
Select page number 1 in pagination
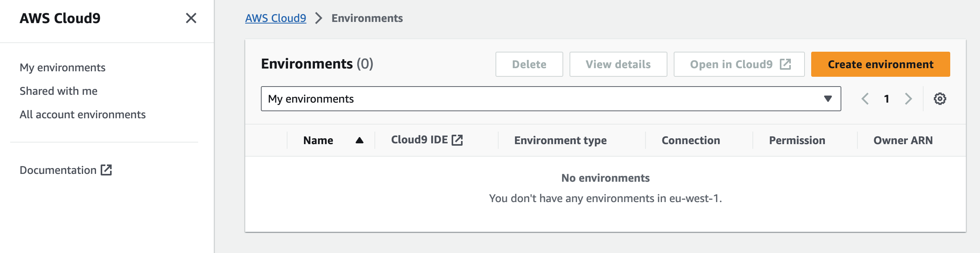coord(886,99)
